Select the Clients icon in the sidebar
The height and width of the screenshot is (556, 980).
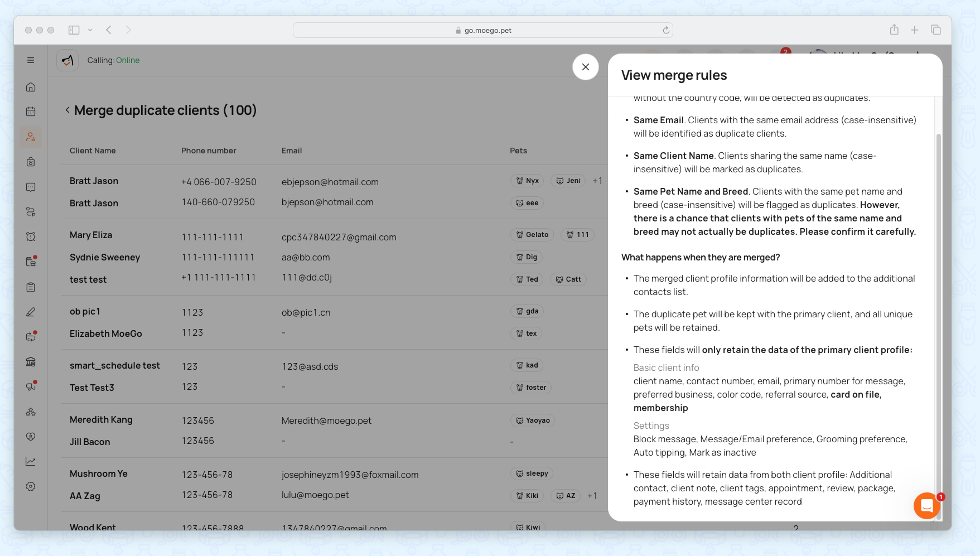(31, 137)
